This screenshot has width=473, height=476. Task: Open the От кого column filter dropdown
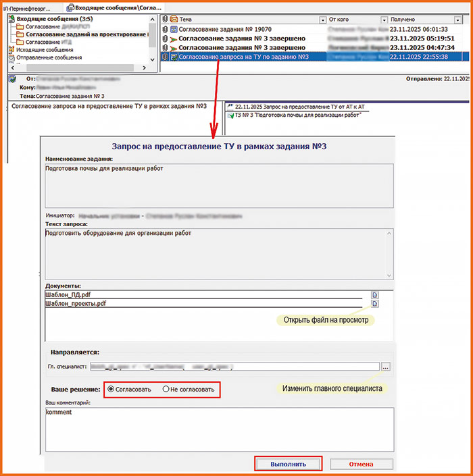coord(384,20)
